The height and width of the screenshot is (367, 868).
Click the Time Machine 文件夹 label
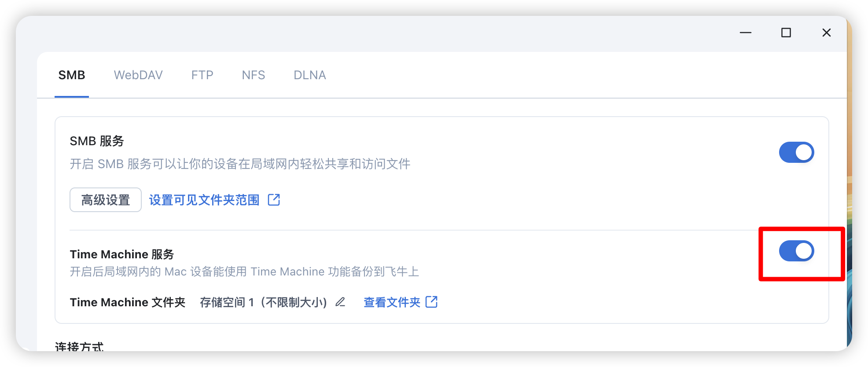coord(128,302)
